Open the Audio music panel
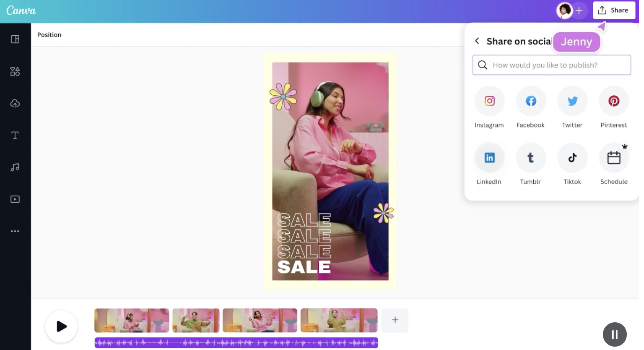Screen dimensions: 644x350 pyautogui.click(x=15, y=167)
